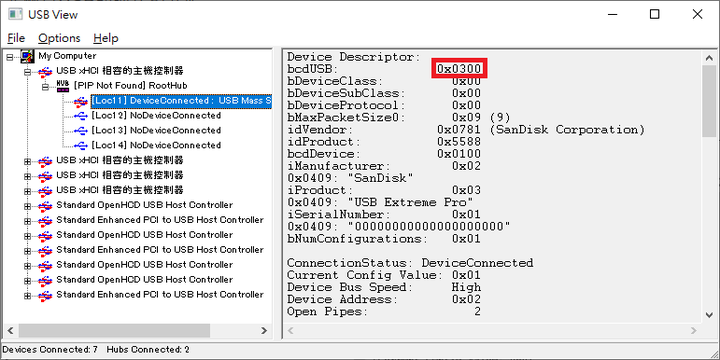Open the File menu
The width and height of the screenshot is (720, 360).
coord(16,38)
